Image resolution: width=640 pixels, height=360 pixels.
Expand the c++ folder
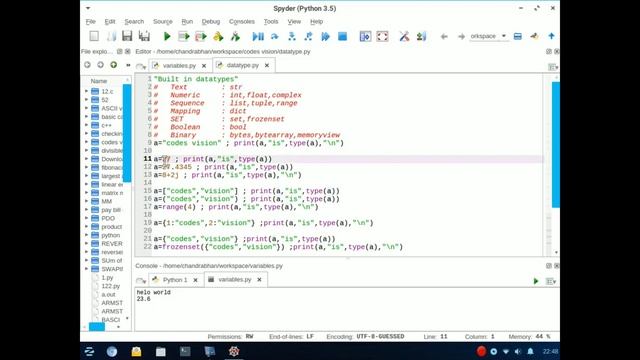(x=87, y=125)
